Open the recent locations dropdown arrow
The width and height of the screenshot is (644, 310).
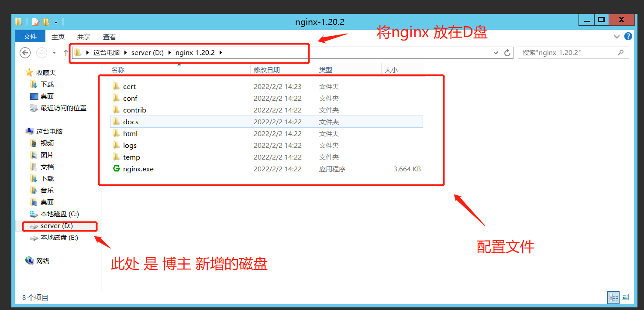coord(54,53)
